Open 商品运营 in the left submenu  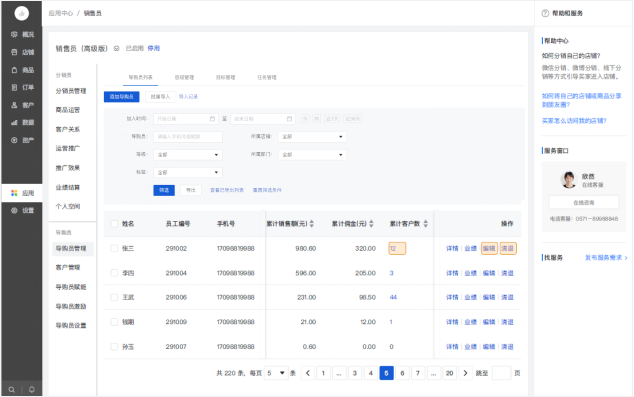68,110
